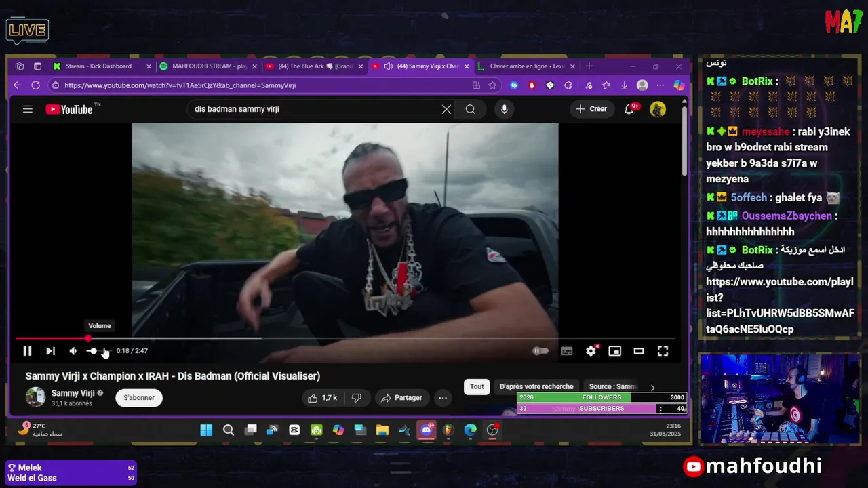The image size is (868, 488).
Task: Open the Créer button
Action: coord(591,109)
